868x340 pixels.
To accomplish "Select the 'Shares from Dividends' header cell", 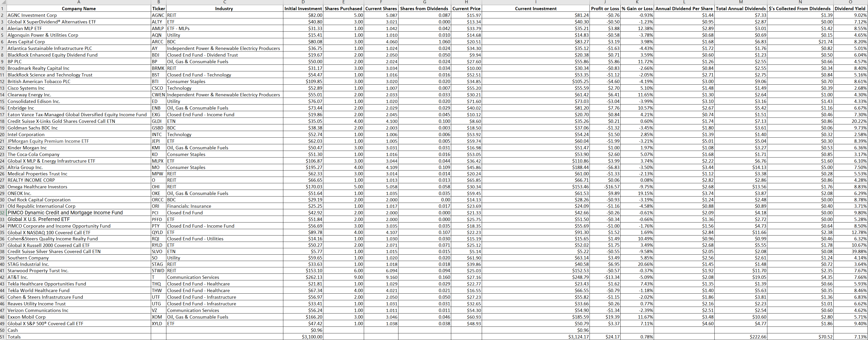I will click(424, 8).
